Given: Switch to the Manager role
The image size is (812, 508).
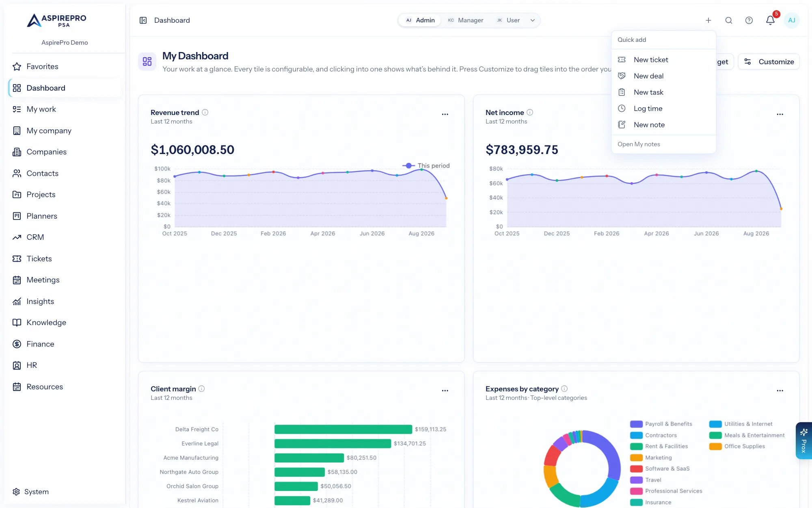Looking at the screenshot, I should pos(466,20).
